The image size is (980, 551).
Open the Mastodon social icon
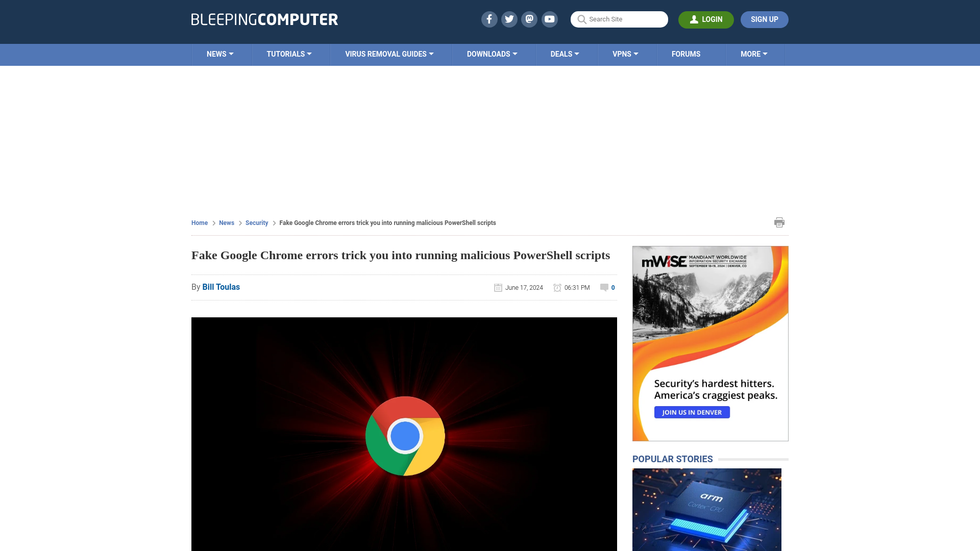(530, 19)
